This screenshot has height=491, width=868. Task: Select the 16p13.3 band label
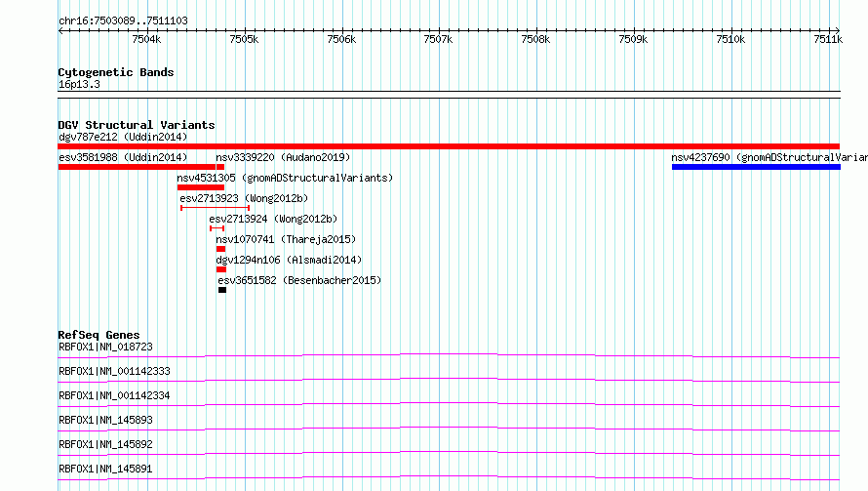click(79, 84)
